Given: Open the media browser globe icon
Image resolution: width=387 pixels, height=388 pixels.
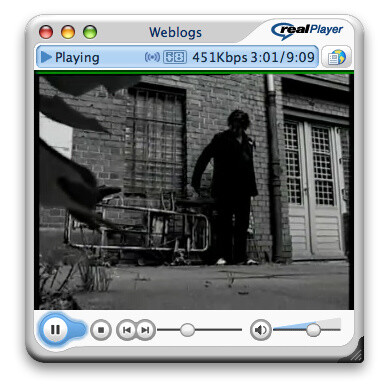Looking at the screenshot, I should pyautogui.click(x=337, y=57).
